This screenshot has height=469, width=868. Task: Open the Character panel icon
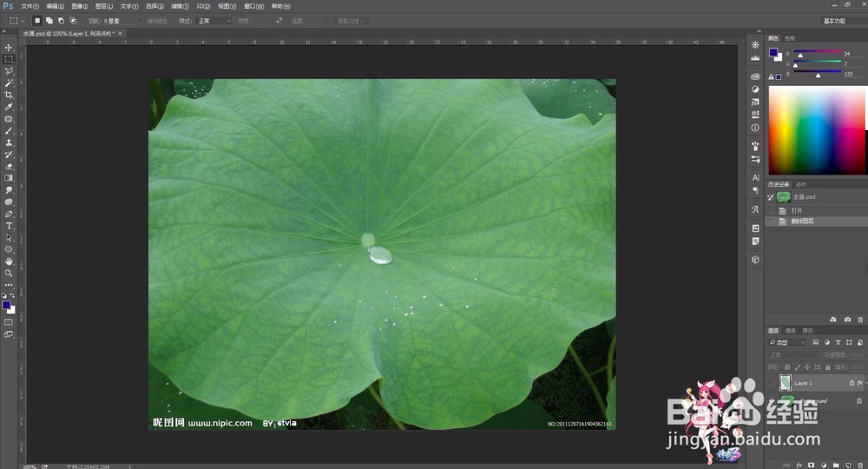coord(755,178)
